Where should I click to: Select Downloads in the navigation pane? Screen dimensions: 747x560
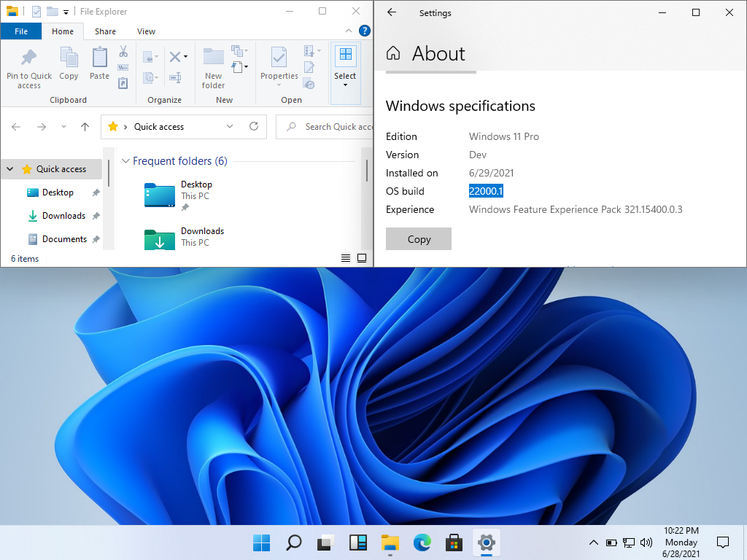[64, 216]
